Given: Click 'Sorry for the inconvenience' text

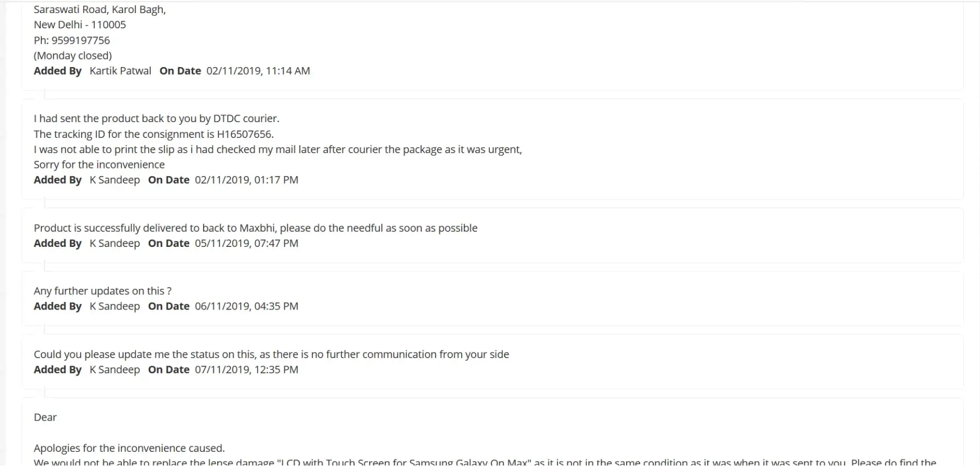Looking at the screenshot, I should (x=99, y=165).
